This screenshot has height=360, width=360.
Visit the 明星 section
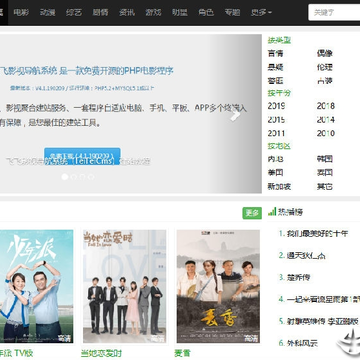(180, 13)
